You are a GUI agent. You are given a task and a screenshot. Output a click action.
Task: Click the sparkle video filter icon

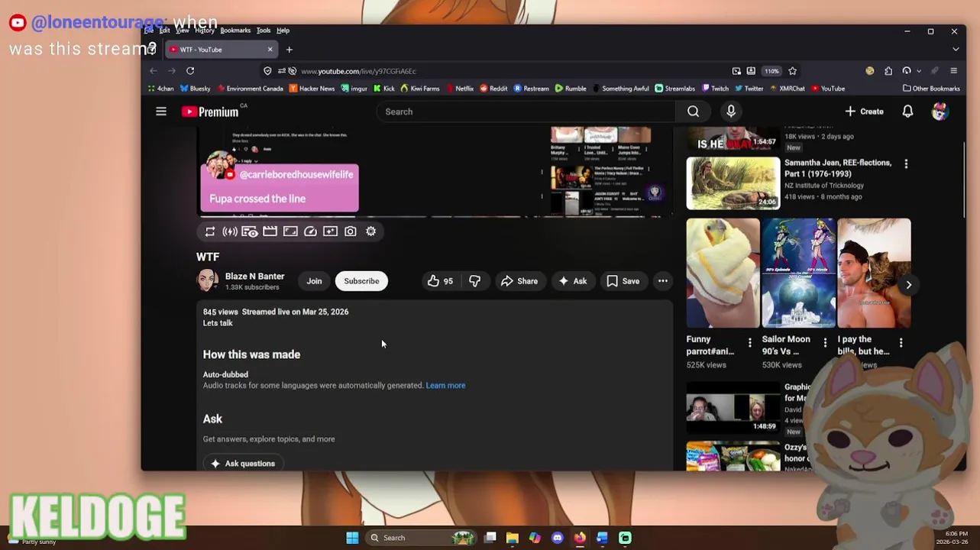pyautogui.click(x=330, y=231)
